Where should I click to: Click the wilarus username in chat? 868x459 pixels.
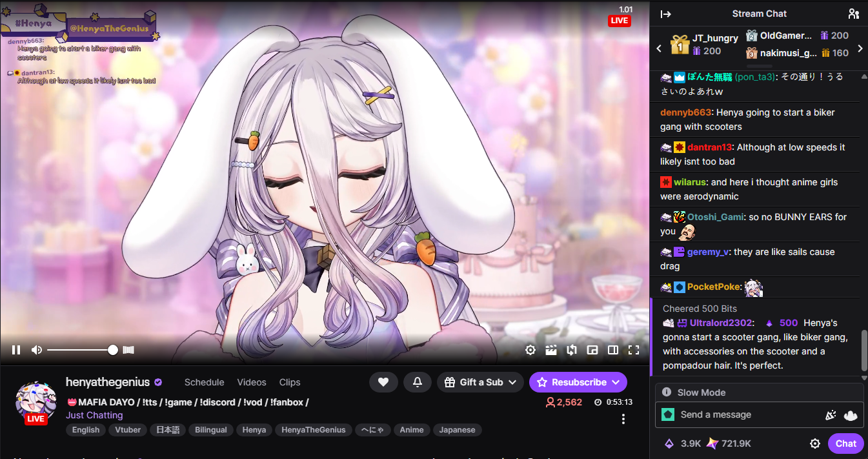[690, 182]
